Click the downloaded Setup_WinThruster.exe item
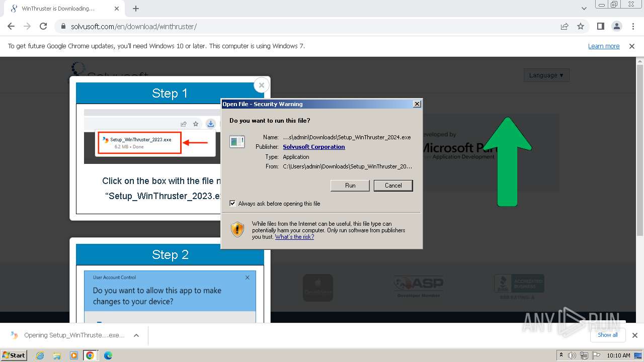This screenshot has width=644, height=362. [67, 335]
